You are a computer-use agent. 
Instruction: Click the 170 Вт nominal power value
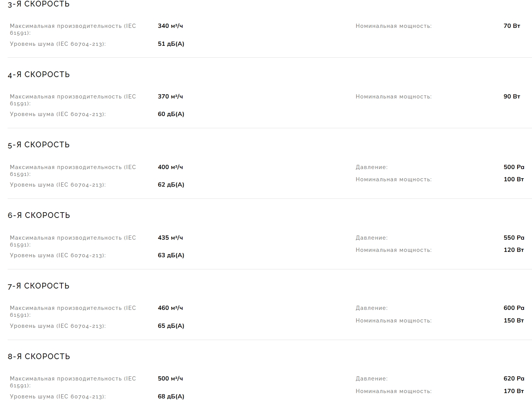514,391
